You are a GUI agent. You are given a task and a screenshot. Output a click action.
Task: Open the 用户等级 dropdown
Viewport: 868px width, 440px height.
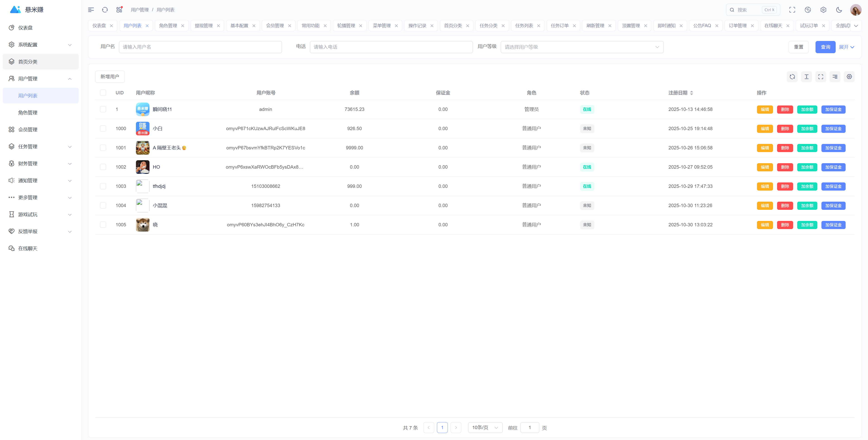[x=582, y=47]
